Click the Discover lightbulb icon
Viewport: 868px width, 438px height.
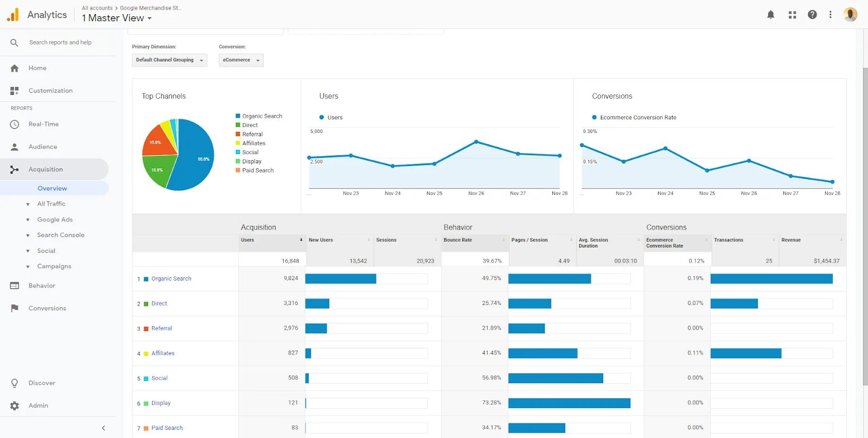tap(15, 383)
